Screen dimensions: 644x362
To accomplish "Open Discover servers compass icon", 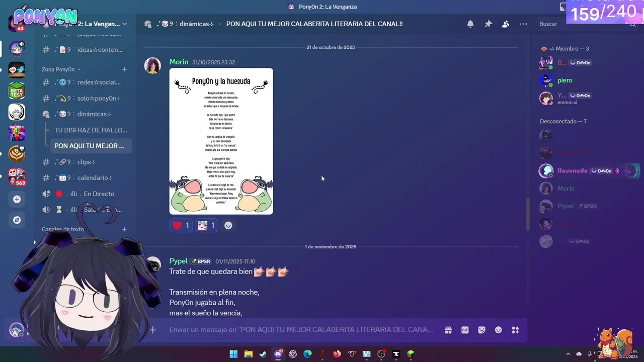I will click(x=17, y=220).
